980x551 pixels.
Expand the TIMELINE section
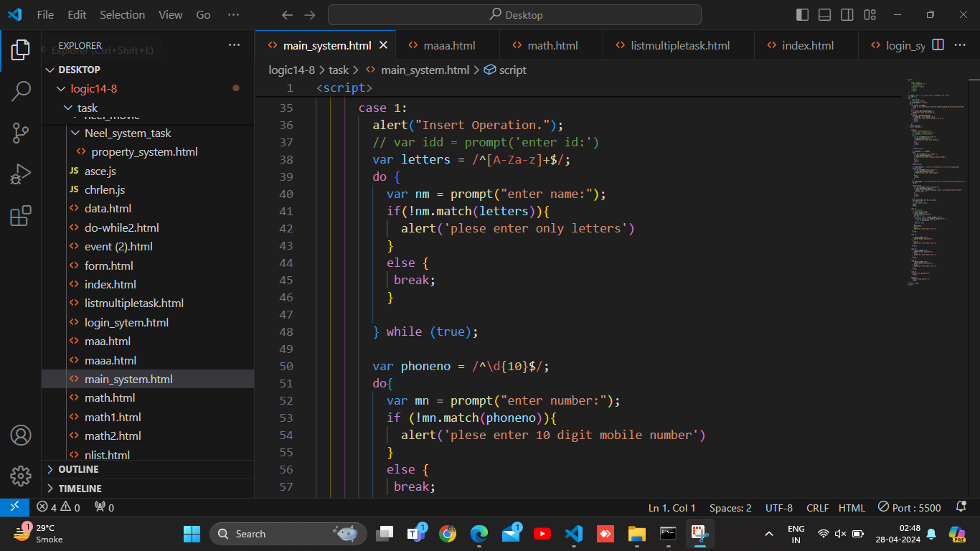pos(80,489)
